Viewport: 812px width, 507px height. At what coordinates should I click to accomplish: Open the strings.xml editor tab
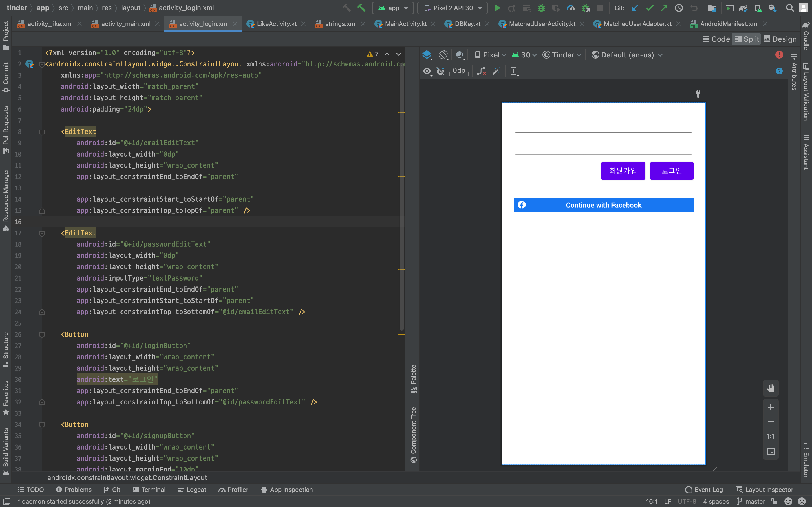(340, 24)
